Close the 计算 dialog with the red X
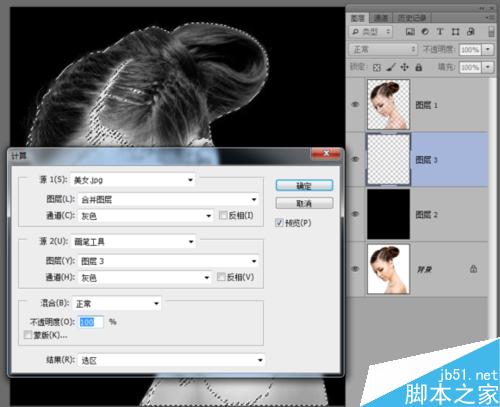 [326, 153]
